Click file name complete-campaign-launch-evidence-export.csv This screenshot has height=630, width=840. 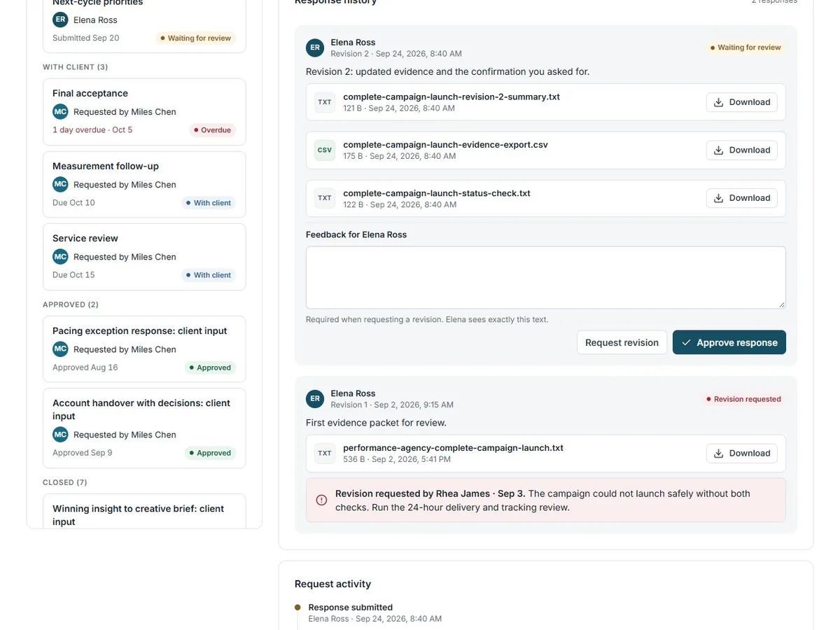[445, 145]
